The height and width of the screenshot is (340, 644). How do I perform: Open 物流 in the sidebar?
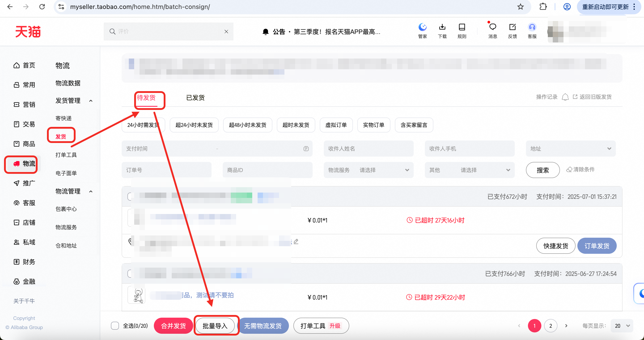pos(24,164)
